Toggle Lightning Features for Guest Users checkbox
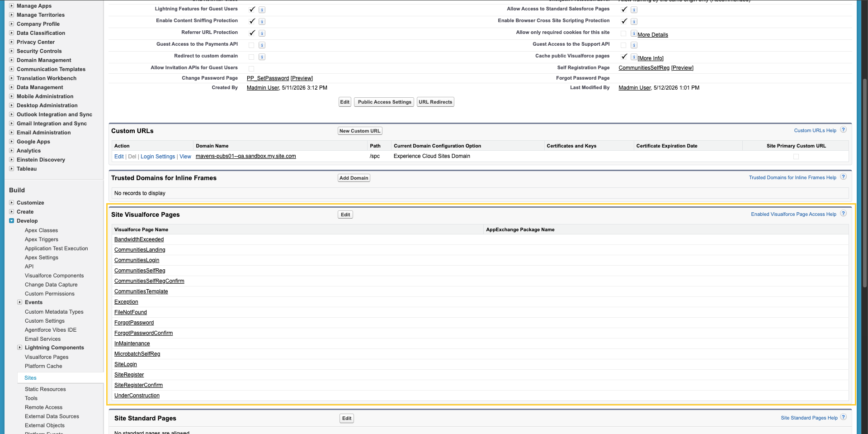Image resolution: width=868 pixels, height=434 pixels. point(252,9)
